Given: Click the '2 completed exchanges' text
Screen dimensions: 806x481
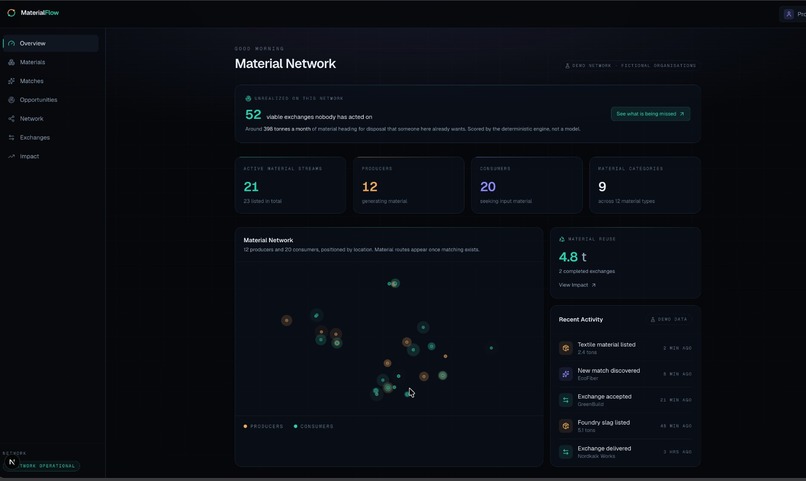Looking at the screenshot, I should 587,271.
